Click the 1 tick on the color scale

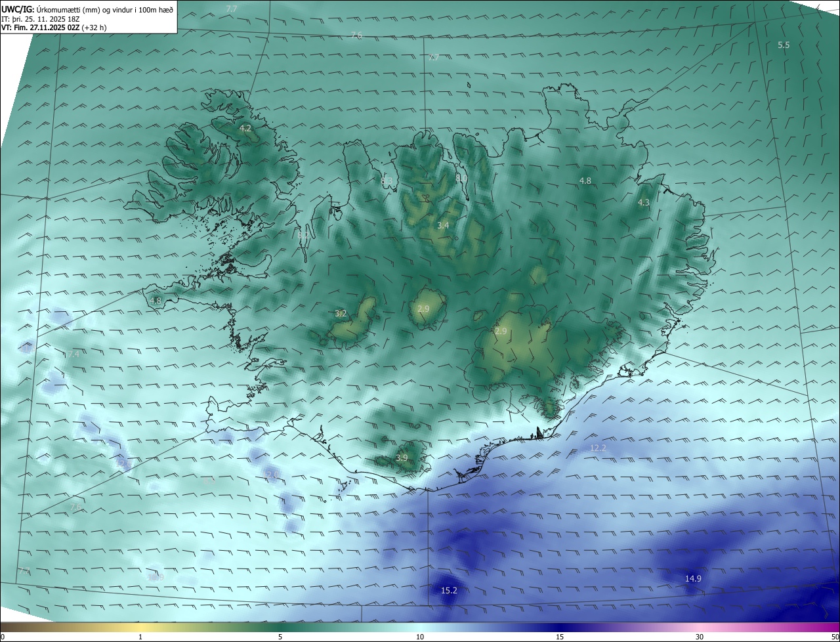(140, 637)
